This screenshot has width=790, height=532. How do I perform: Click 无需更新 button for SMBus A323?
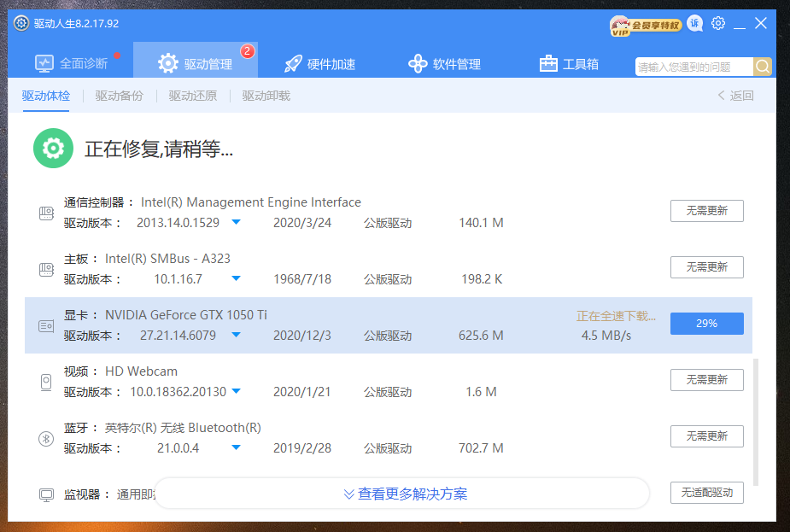[707, 267]
